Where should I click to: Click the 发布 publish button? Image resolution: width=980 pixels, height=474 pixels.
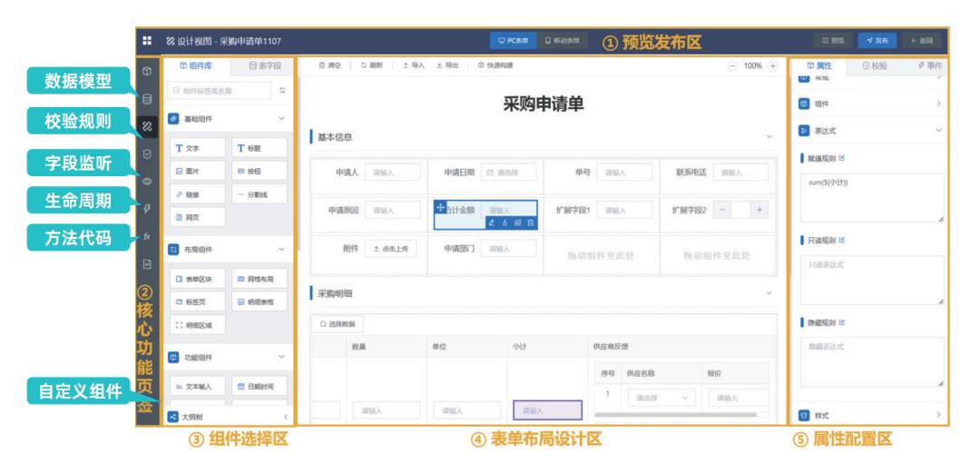coord(877,41)
